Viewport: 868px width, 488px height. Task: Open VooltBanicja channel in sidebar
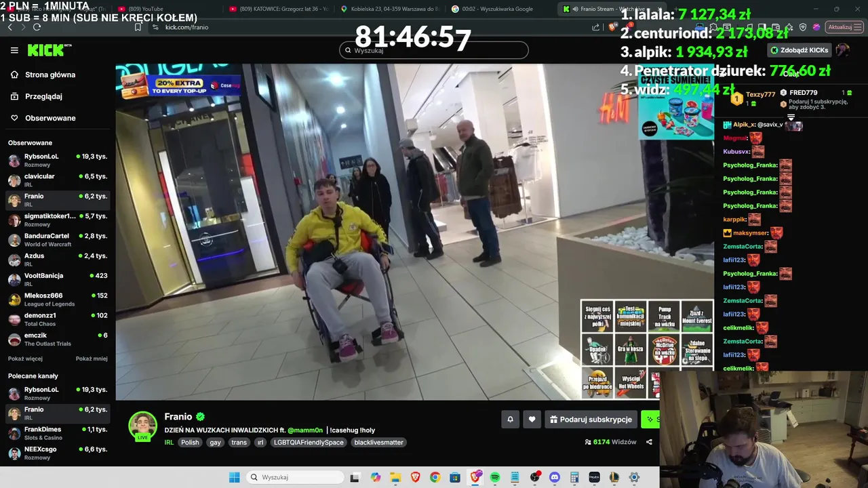coord(57,279)
